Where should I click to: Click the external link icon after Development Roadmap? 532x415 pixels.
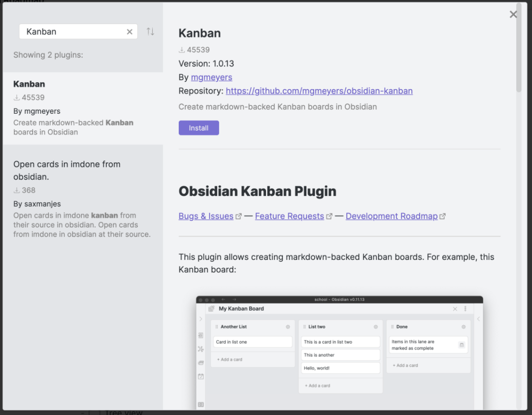(x=442, y=216)
